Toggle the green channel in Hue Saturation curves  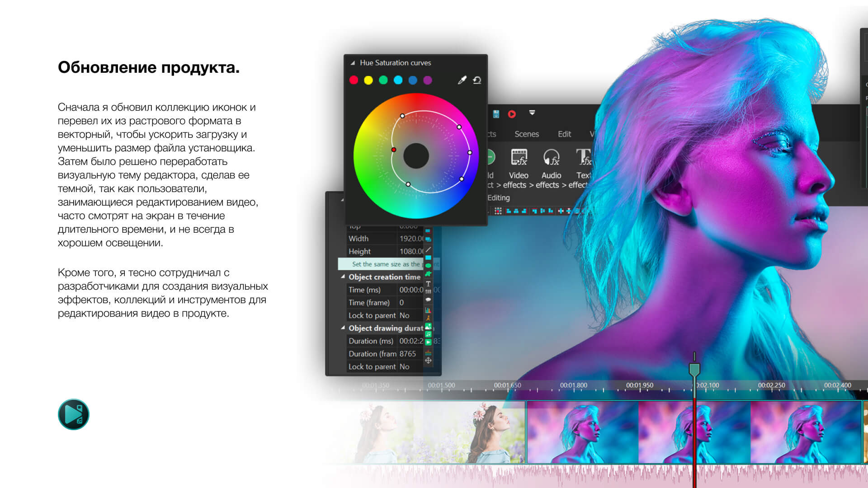tap(383, 81)
